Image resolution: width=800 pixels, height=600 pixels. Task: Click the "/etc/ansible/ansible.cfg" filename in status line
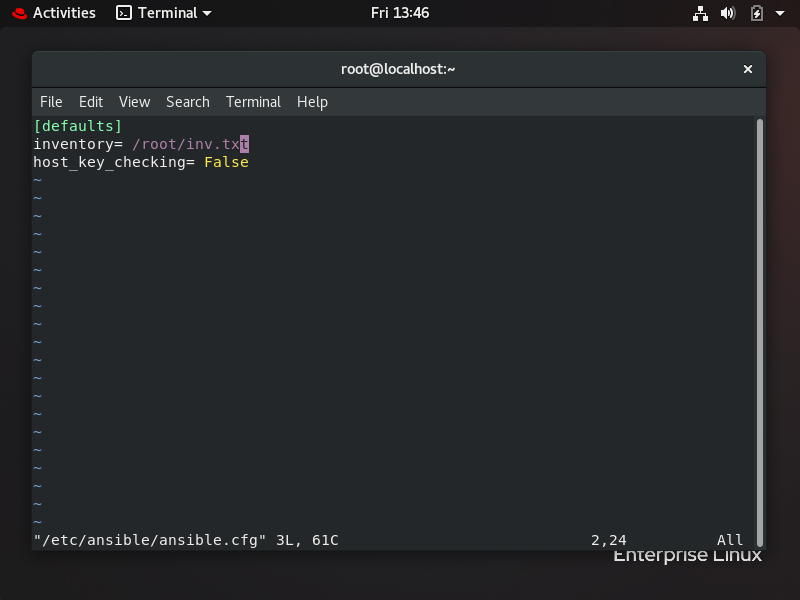coord(149,540)
